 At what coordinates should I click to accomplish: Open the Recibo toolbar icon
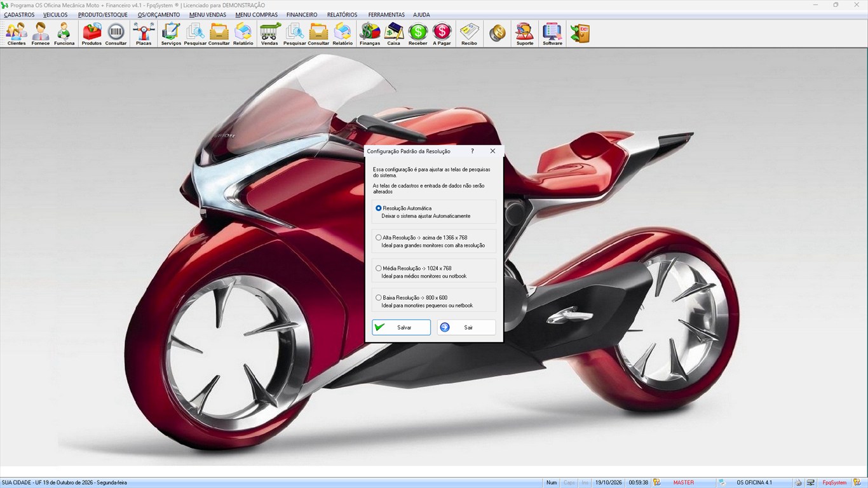pos(469,34)
